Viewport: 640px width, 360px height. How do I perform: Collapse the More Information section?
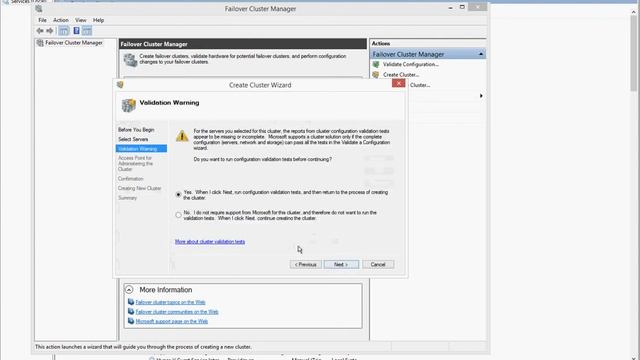click(x=129, y=290)
